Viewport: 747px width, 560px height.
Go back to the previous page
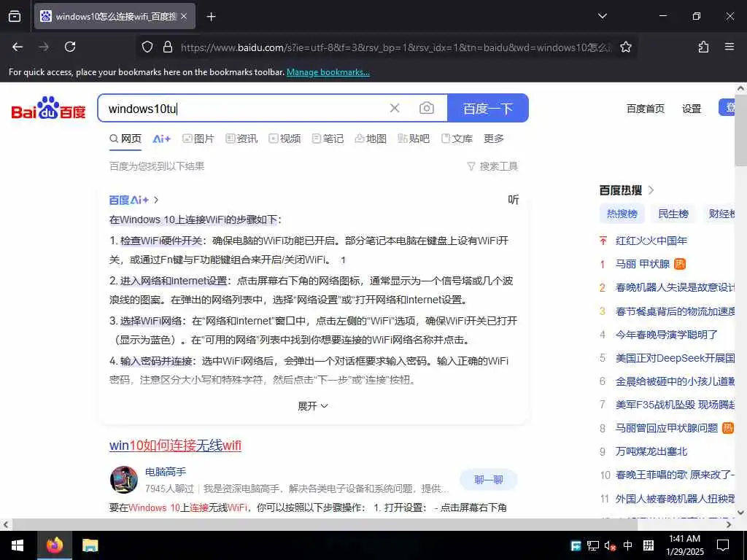click(18, 47)
